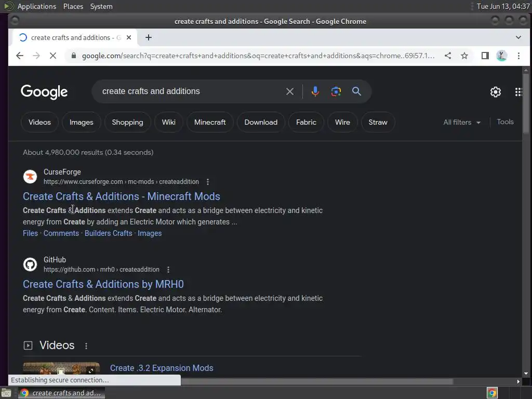
Task: Bookmark this page with the star icon
Action: (464, 56)
